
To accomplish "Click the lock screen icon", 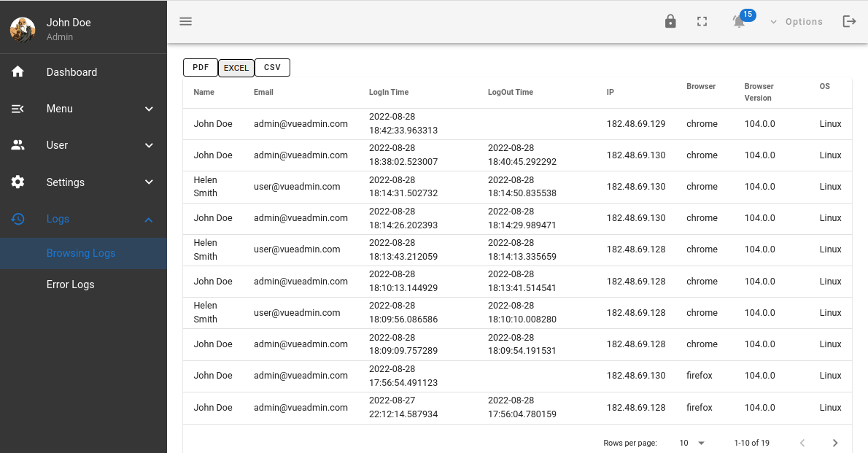I will point(670,22).
